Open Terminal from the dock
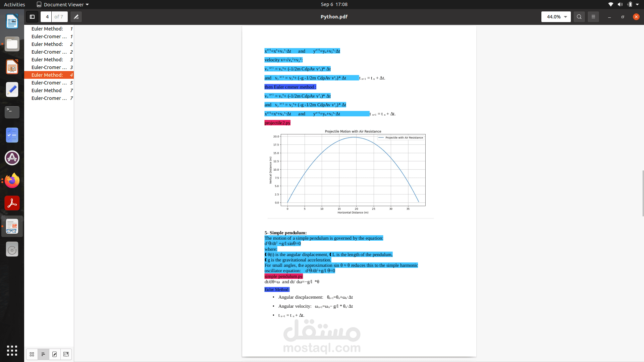The width and height of the screenshot is (644, 362). pos(12,112)
